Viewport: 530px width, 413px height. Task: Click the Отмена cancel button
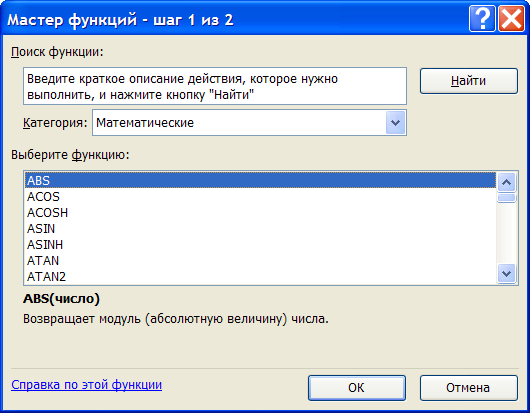tap(468, 388)
